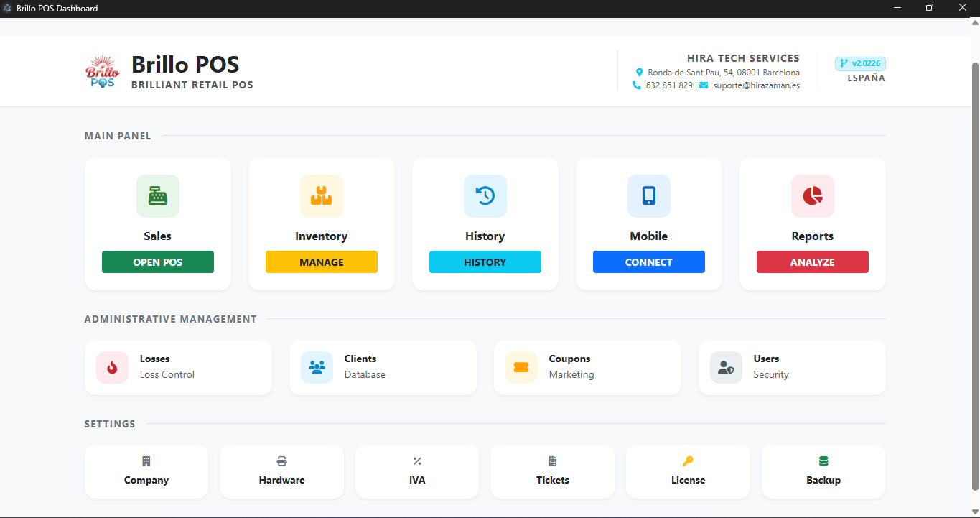980x518 pixels.
Task: Click the yellow MANAGE button
Action: coord(322,262)
